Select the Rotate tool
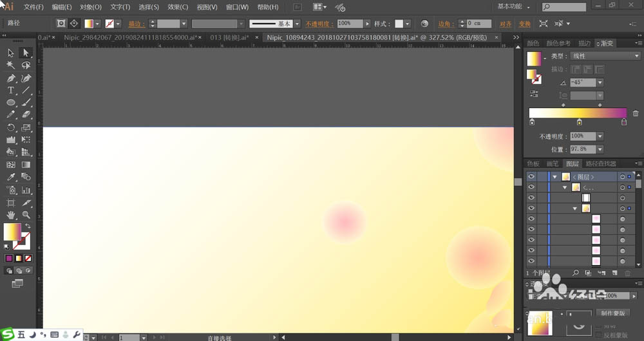Screen dimensions: 644x341 (x=11, y=127)
